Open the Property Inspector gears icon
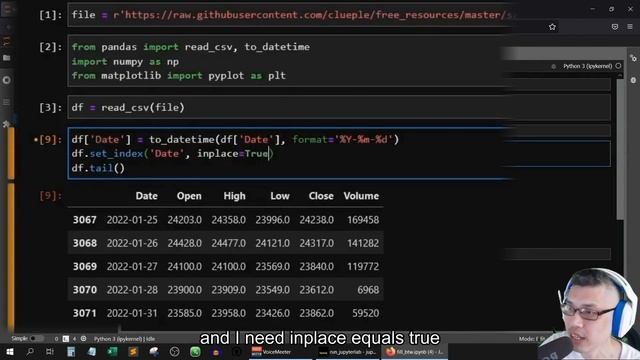This screenshot has width=640, height=360. coord(633,58)
